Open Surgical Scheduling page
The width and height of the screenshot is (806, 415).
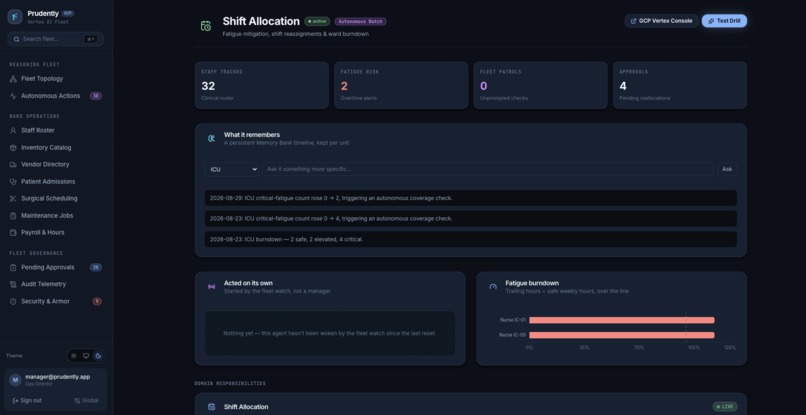(x=56, y=199)
